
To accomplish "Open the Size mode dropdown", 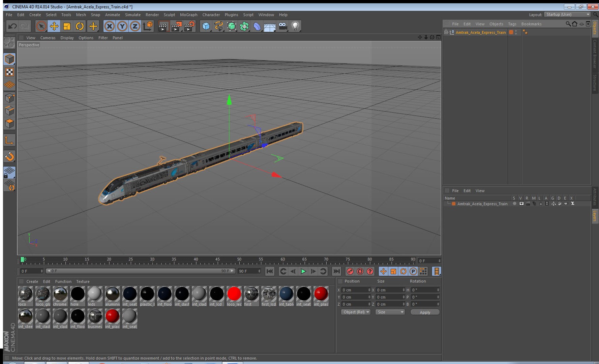I will tap(390, 312).
